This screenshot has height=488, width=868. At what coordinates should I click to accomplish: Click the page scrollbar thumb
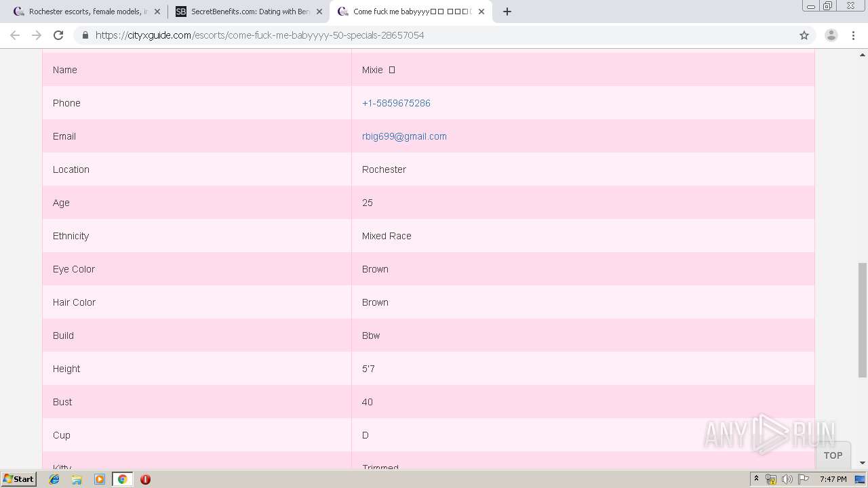point(863,320)
